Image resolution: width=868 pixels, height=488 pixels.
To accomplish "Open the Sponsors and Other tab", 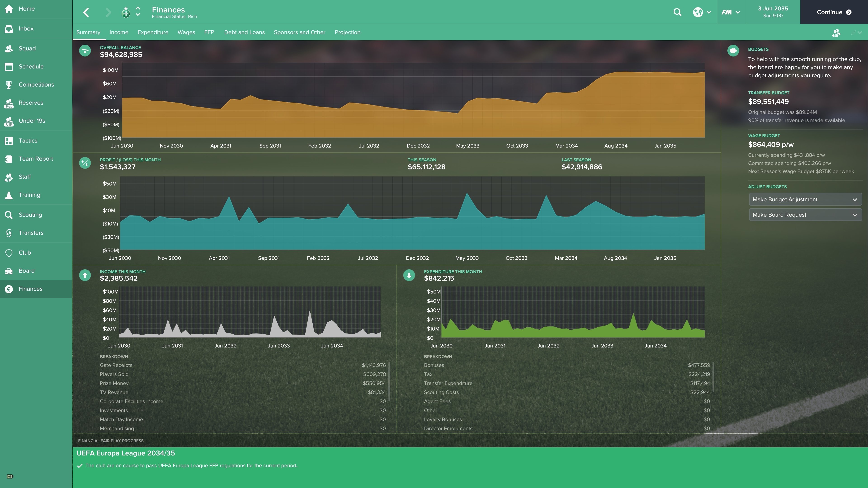I will click(x=300, y=32).
